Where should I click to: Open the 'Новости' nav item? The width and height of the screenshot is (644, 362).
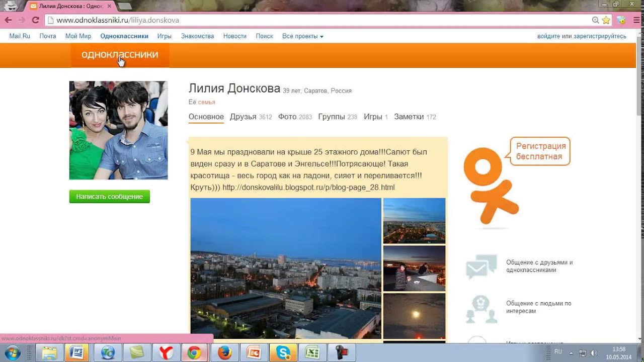pos(235,36)
